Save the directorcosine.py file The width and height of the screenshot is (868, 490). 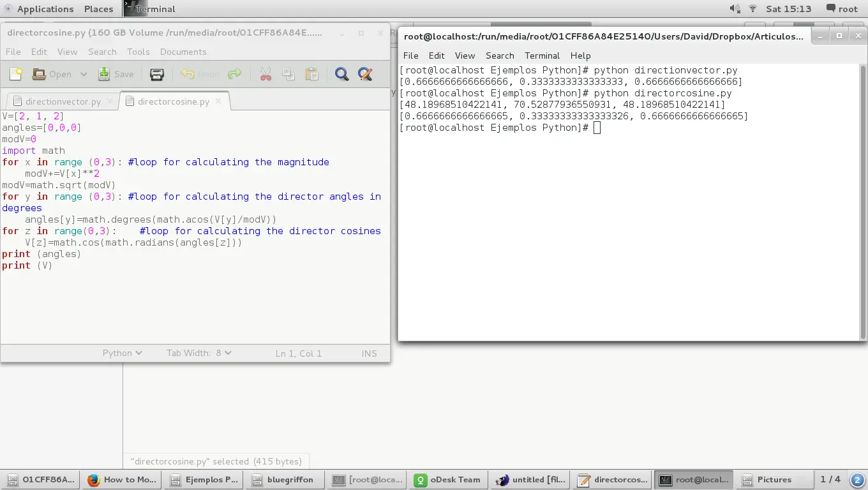[116, 74]
